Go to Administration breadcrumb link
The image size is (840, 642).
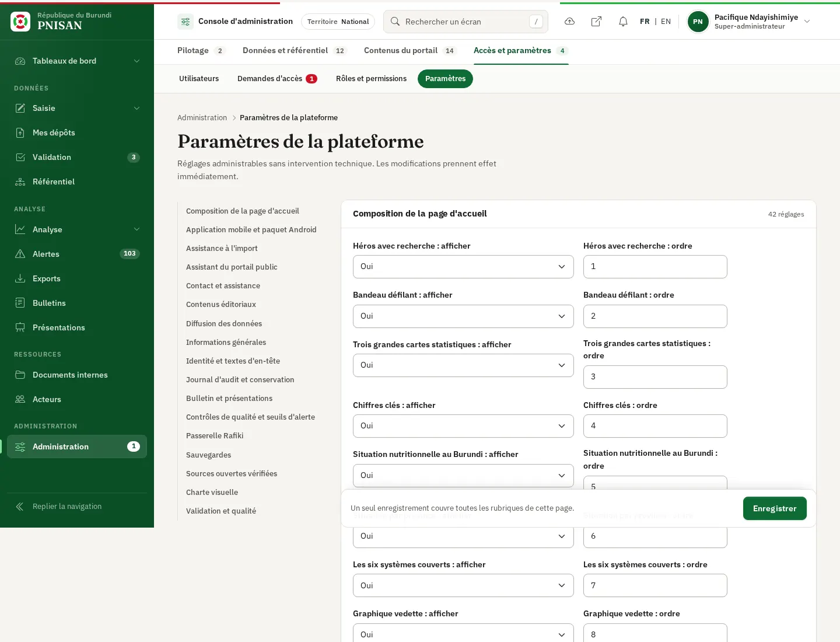tap(202, 118)
